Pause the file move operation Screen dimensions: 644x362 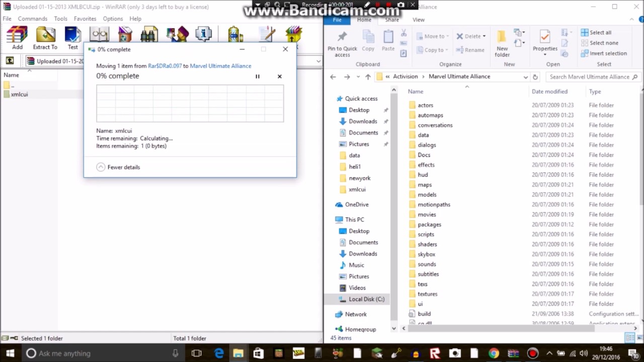(x=257, y=76)
